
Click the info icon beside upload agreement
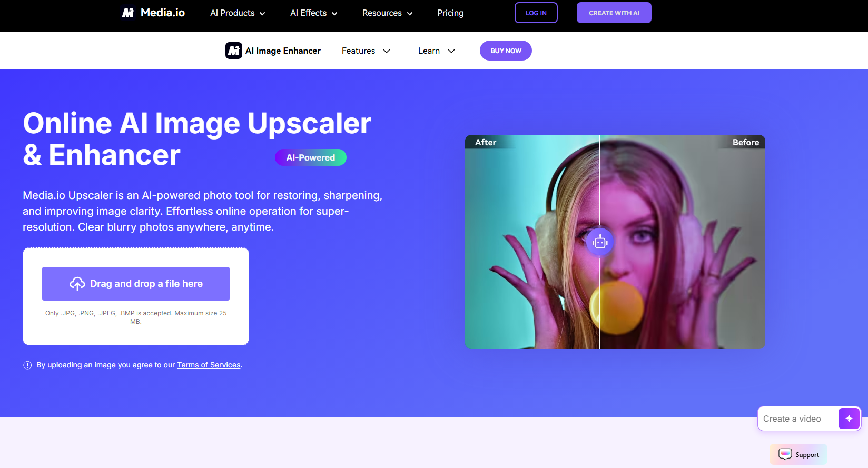[x=27, y=365]
